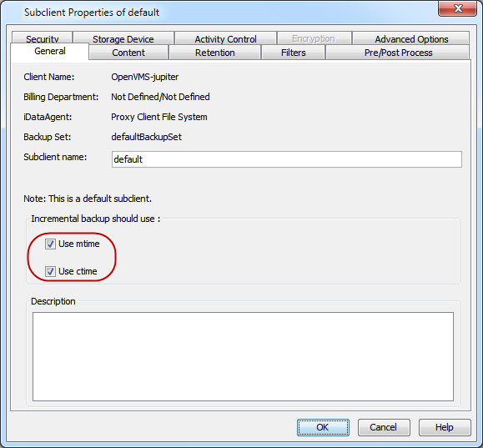This screenshot has width=483, height=448.
Task: Click the OpenVMS-jupiter client name value
Action: [145, 77]
